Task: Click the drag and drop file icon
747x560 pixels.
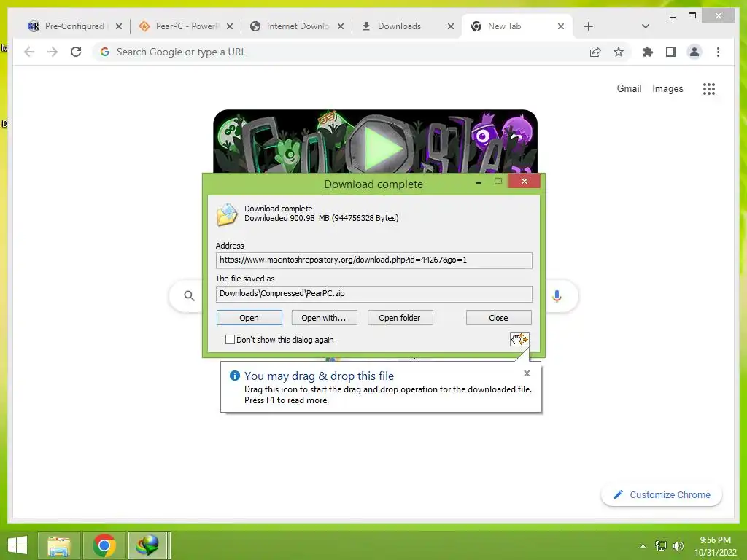Action: (x=519, y=339)
